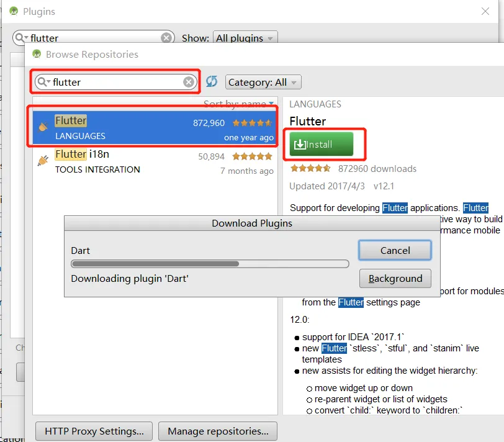Click the 'Download Plugins' dialog title
The height and width of the screenshot is (442, 504).
251,223
